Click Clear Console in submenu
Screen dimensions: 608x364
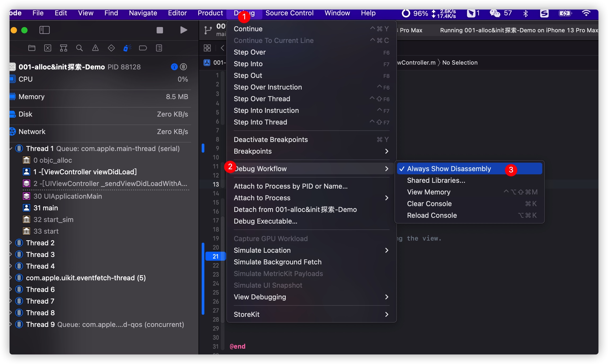[429, 204]
